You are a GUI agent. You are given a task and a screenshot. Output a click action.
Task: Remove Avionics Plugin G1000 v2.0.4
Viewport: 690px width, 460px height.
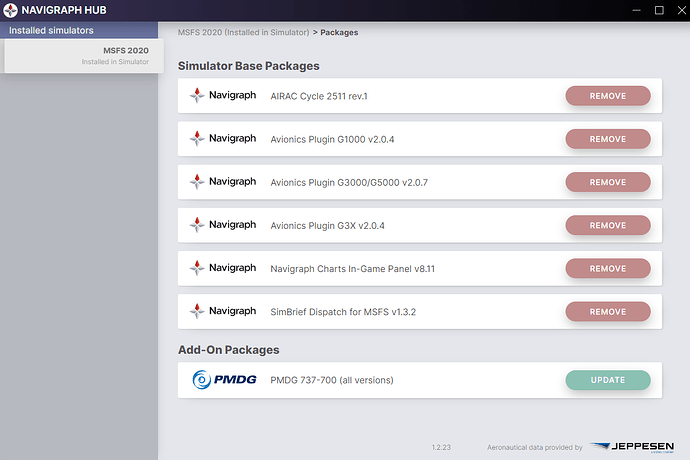(x=608, y=139)
